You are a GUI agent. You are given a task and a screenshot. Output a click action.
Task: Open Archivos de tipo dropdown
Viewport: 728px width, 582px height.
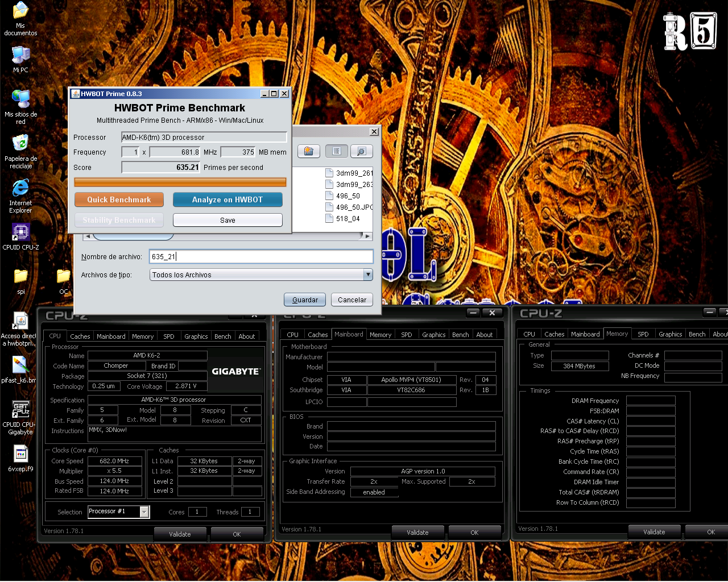[368, 275]
